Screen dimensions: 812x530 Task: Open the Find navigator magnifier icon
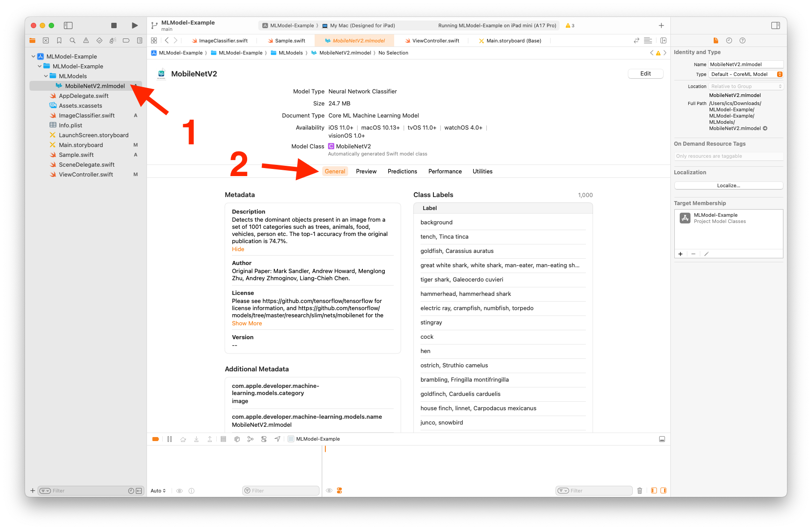click(72, 41)
